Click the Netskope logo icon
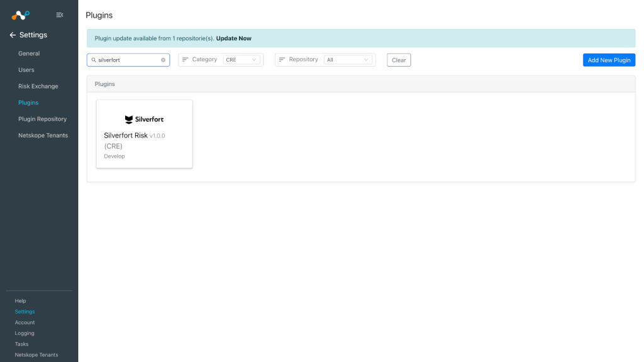 coord(21,15)
